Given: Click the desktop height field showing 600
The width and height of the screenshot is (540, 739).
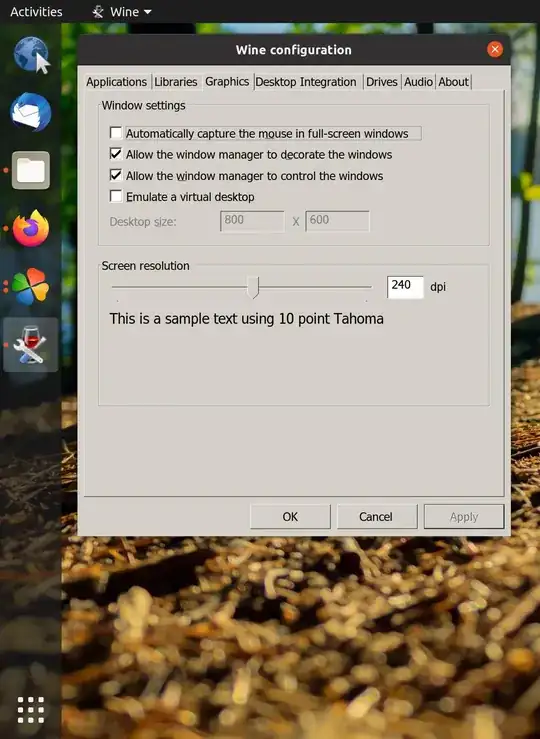Looking at the screenshot, I should pos(337,221).
